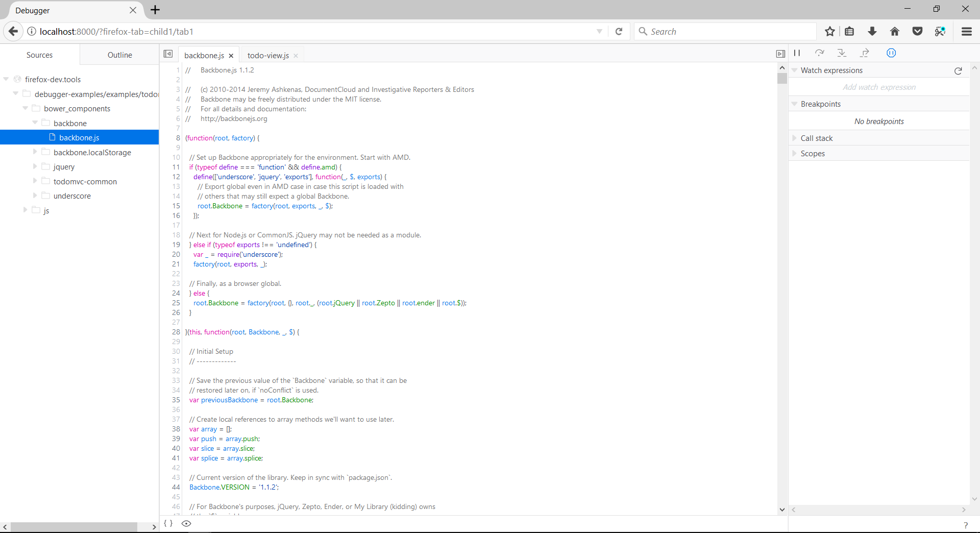The width and height of the screenshot is (980, 533).
Task: Open the Pocket icon
Action: tap(917, 32)
